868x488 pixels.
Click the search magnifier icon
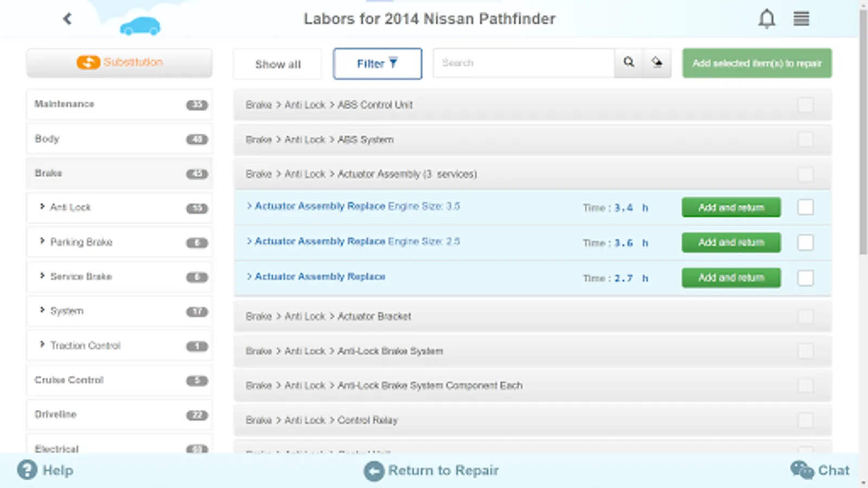coord(629,63)
